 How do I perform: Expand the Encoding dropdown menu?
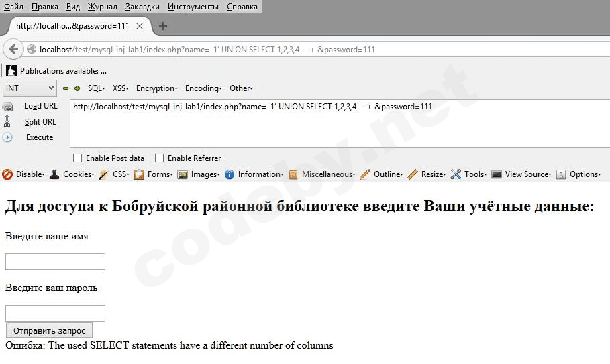coord(203,88)
